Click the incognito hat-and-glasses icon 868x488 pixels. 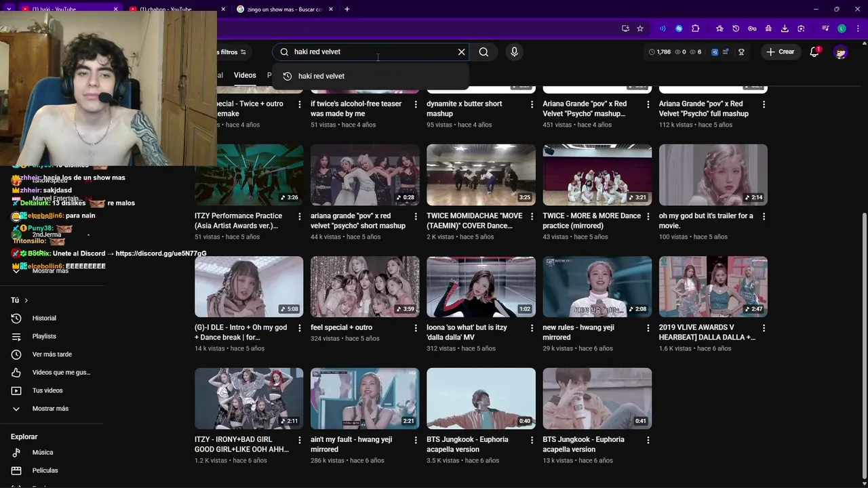[x=768, y=28]
